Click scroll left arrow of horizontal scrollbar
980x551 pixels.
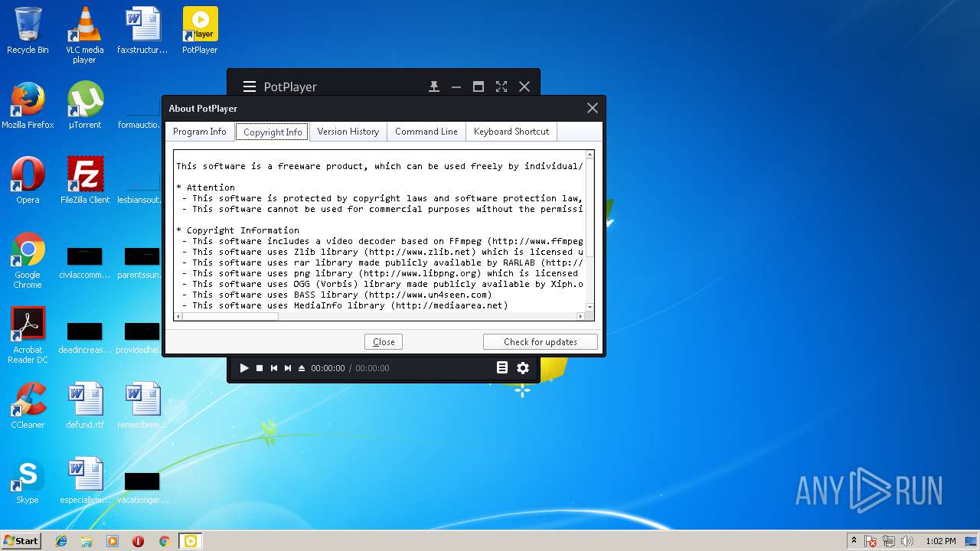179,316
